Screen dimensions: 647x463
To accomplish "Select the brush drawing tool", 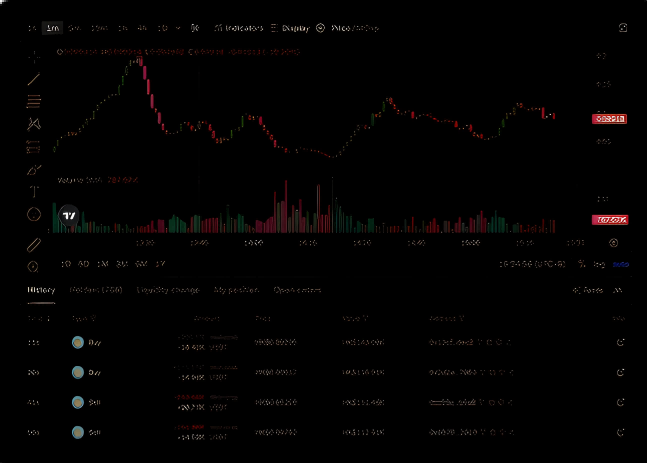I will tap(33, 169).
